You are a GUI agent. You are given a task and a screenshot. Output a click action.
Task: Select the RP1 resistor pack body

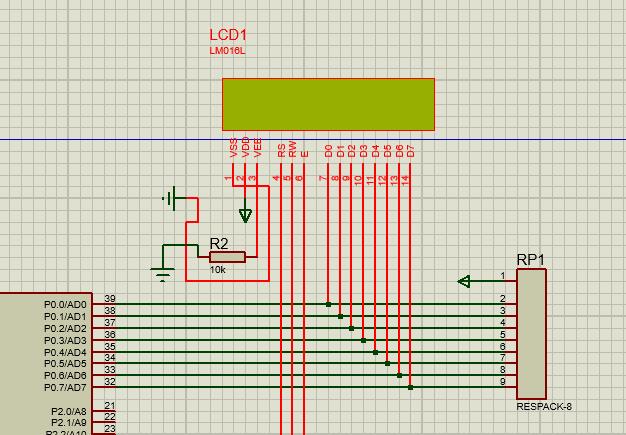pos(531,334)
